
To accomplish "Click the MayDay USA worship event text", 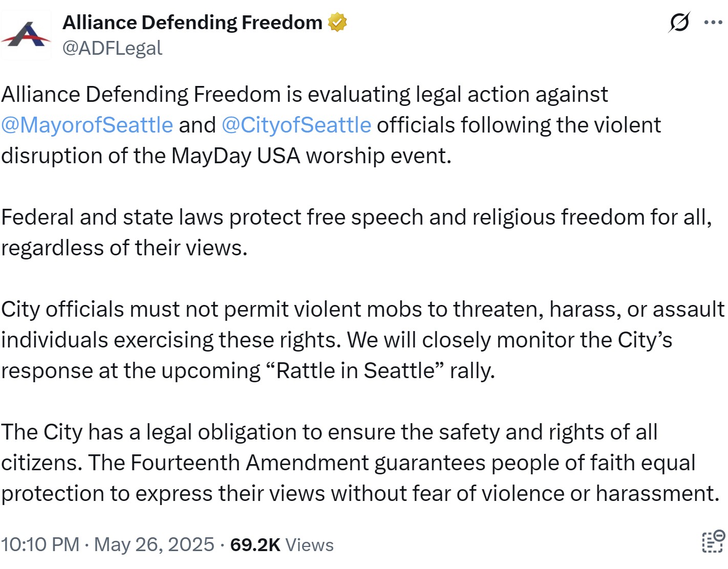I will [311, 156].
